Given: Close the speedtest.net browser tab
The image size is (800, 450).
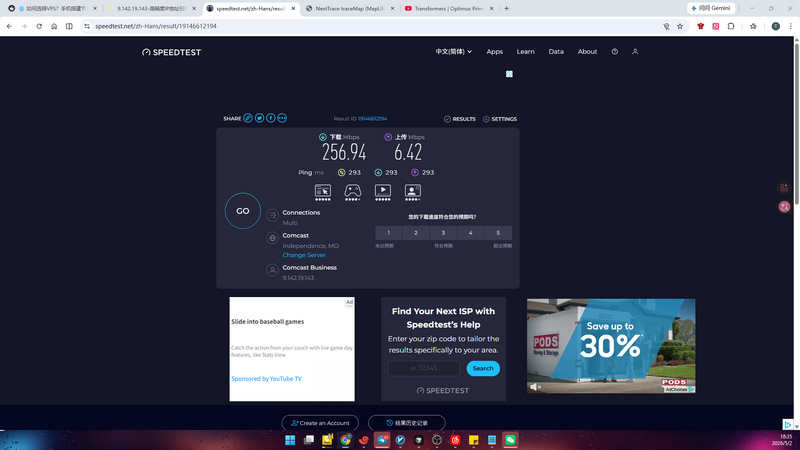Looking at the screenshot, I should coord(293,9).
